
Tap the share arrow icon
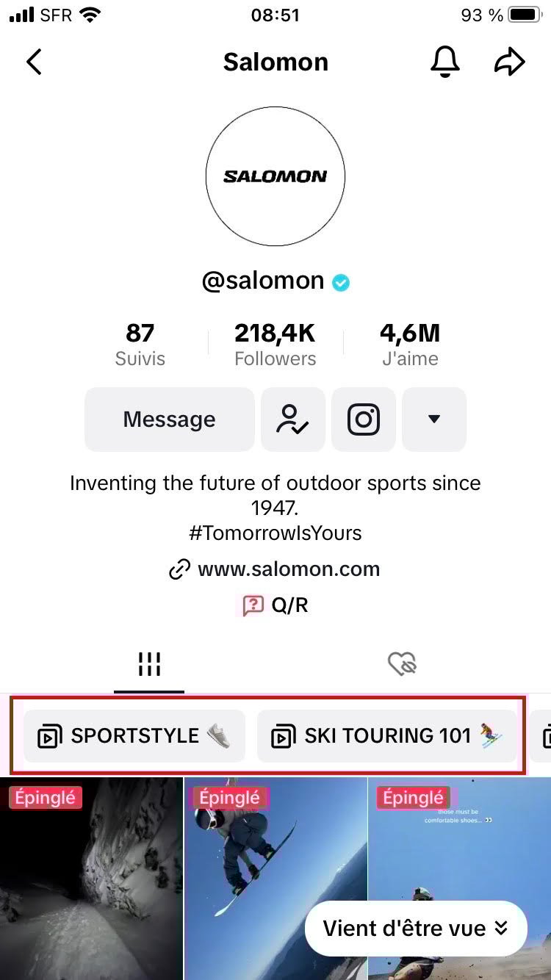coord(509,62)
